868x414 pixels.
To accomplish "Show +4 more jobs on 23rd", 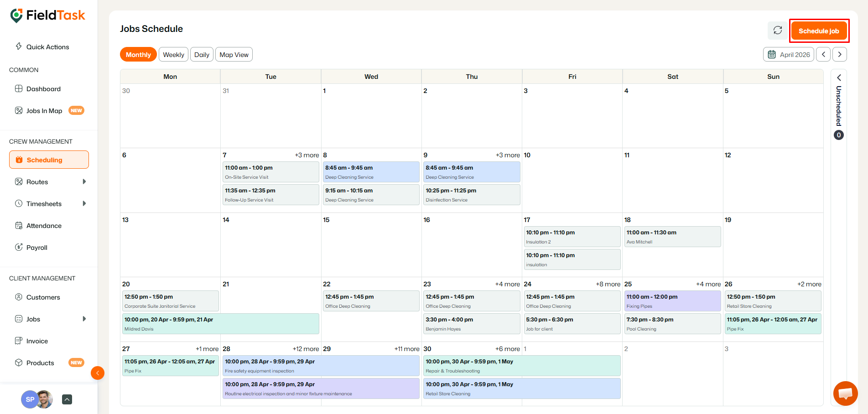I will pyautogui.click(x=508, y=284).
